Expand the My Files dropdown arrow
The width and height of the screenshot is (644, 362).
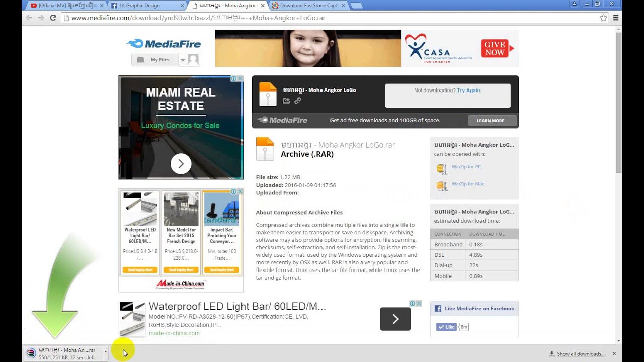(183, 60)
